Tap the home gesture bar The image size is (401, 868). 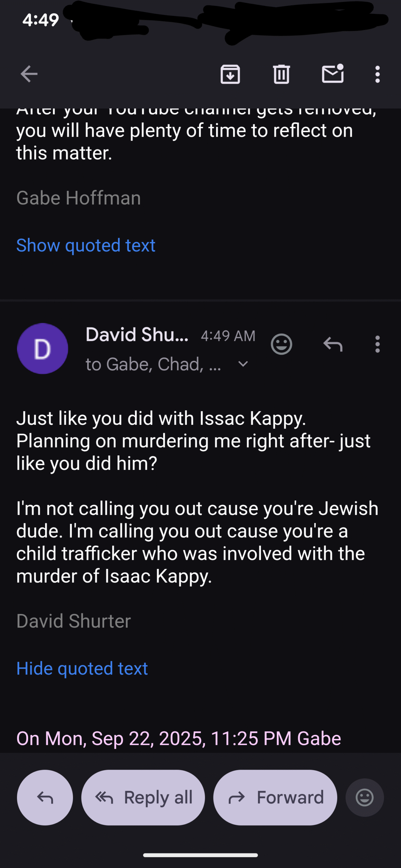point(200,855)
